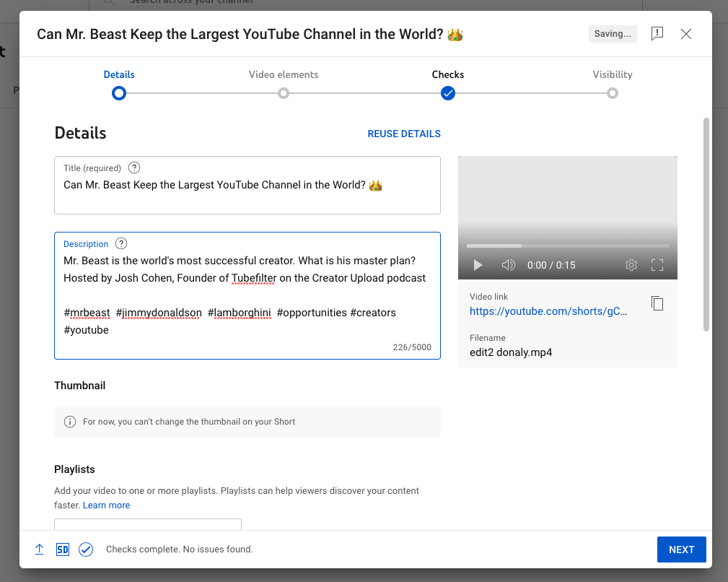The image size is (728, 582).
Task: Click the "Video link" label
Action: (x=488, y=296)
